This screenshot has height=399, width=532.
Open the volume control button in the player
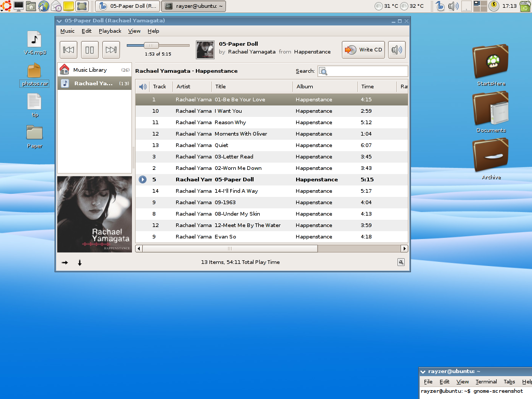[396, 50]
